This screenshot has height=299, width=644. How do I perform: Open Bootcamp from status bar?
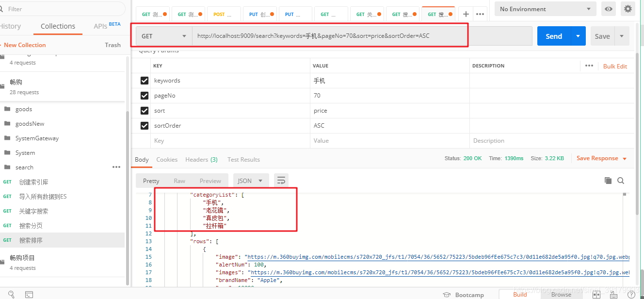point(464,295)
